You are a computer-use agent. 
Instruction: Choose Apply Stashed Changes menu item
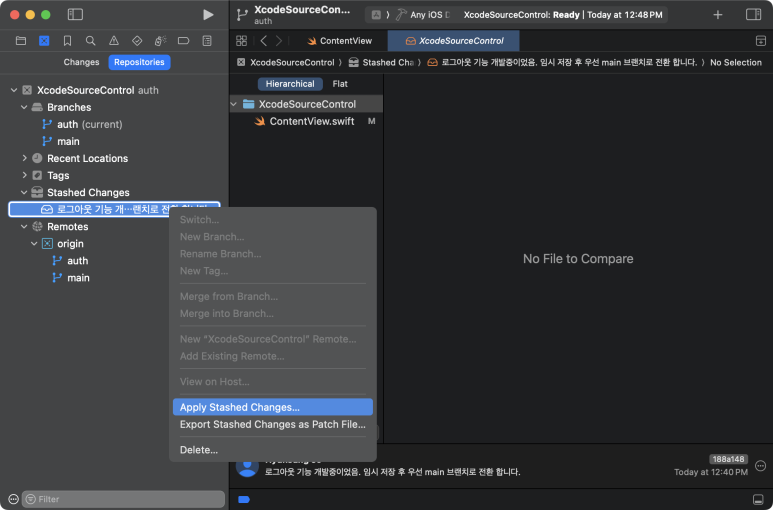pyautogui.click(x=273, y=407)
